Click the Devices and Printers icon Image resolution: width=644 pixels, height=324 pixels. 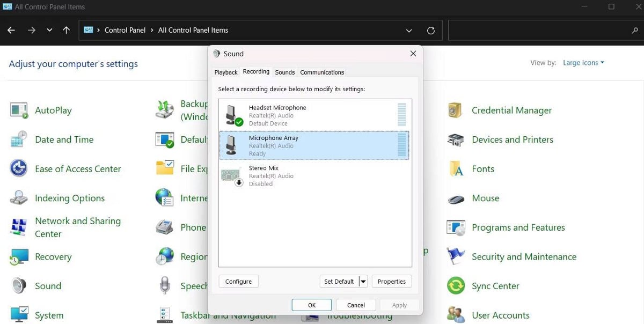coord(455,139)
